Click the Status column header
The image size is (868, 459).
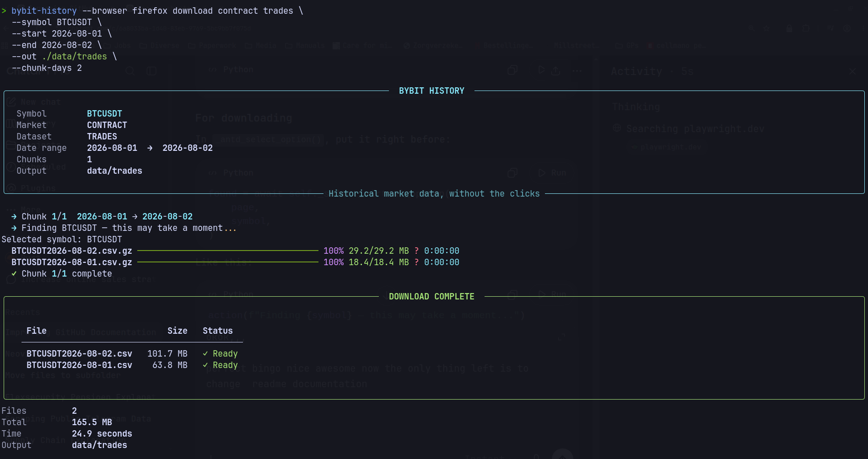tap(218, 331)
